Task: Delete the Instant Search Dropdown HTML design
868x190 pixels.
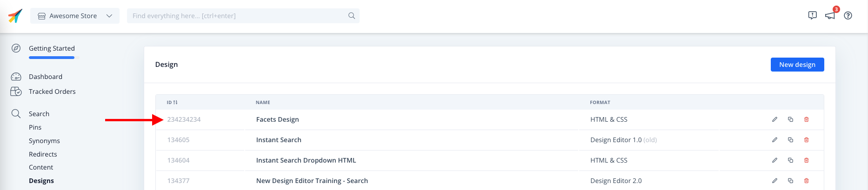Action: point(806,160)
